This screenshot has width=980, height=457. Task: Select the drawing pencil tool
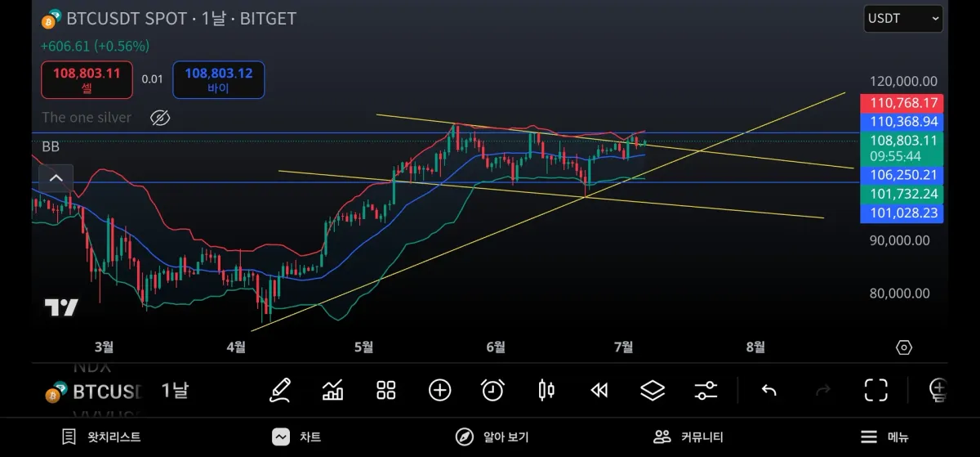coord(280,390)
